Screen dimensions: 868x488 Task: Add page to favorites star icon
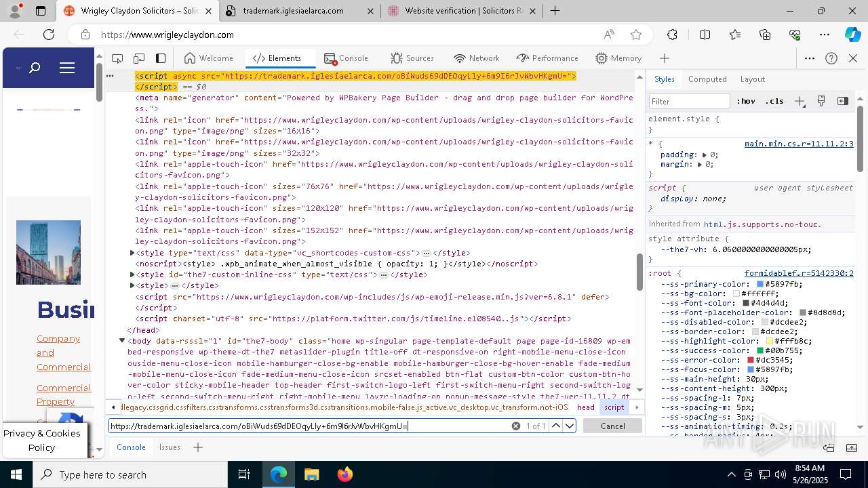(x=636, y=35)
